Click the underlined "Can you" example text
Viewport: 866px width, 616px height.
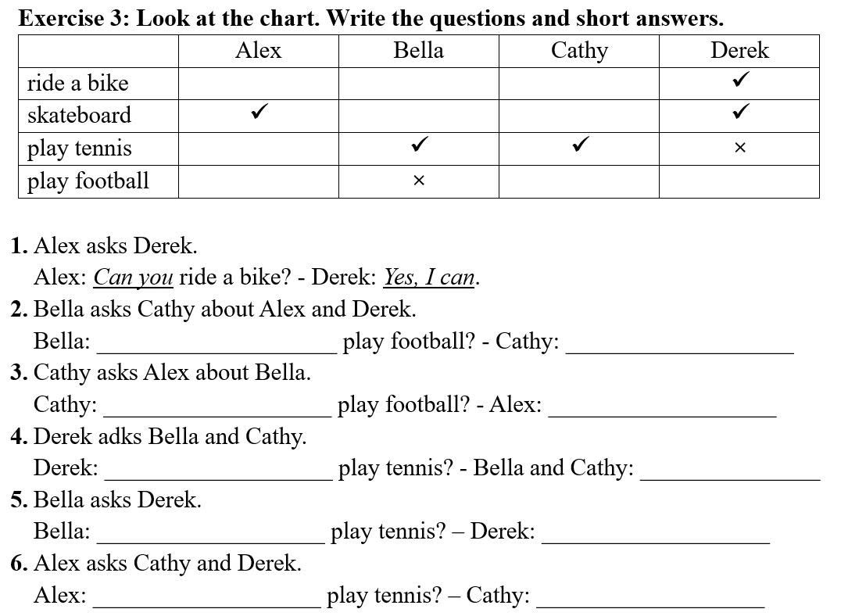[133, 278]
